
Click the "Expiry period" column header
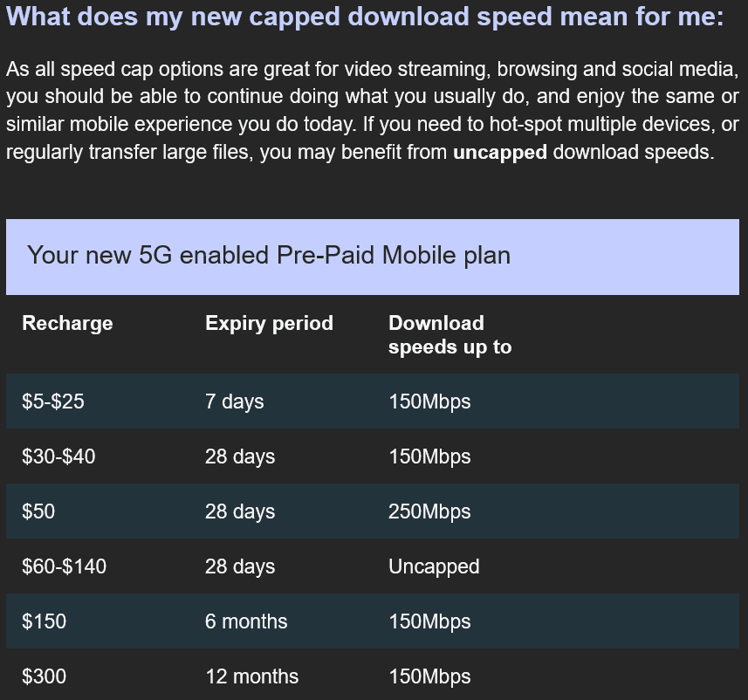click(269, 323)
